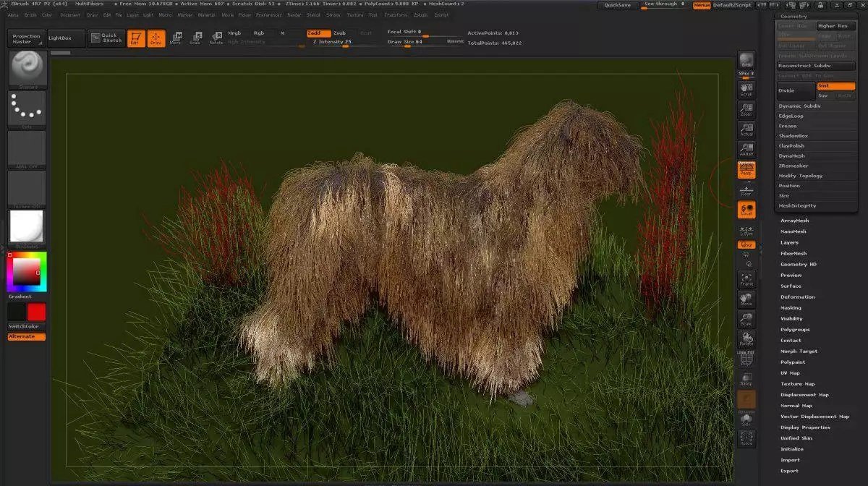Click the Scale icon in right shelf
Viewport: 868px width, 486px height.
tap(746, 320)
